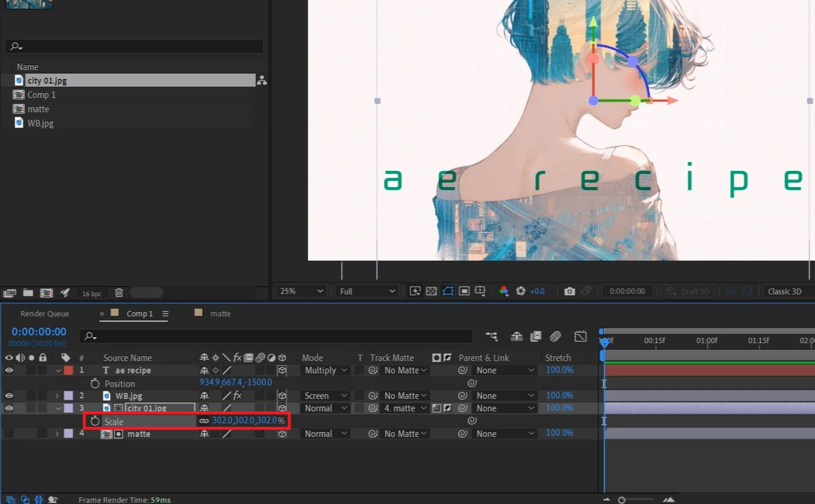Click Scale value 302.0,302.0,302.0%
This screenshot has width=815, height=504.
pyautogui.click(x=248, y=421)
